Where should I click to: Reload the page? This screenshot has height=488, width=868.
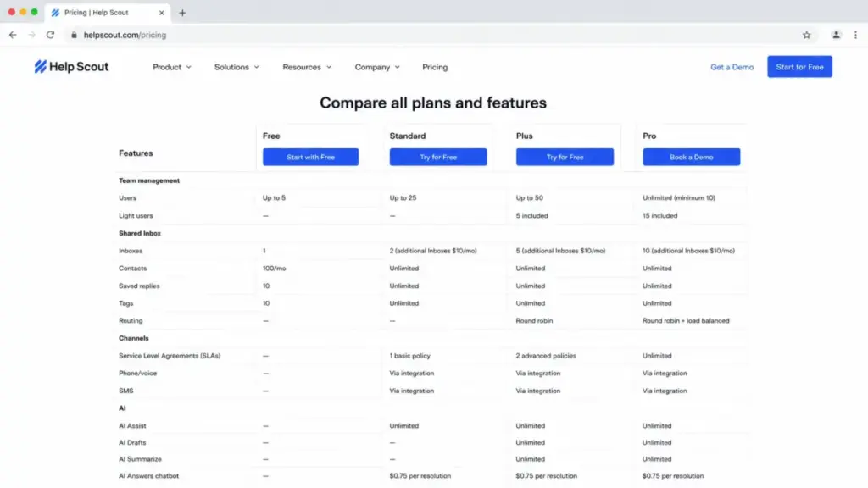(50, 35)
